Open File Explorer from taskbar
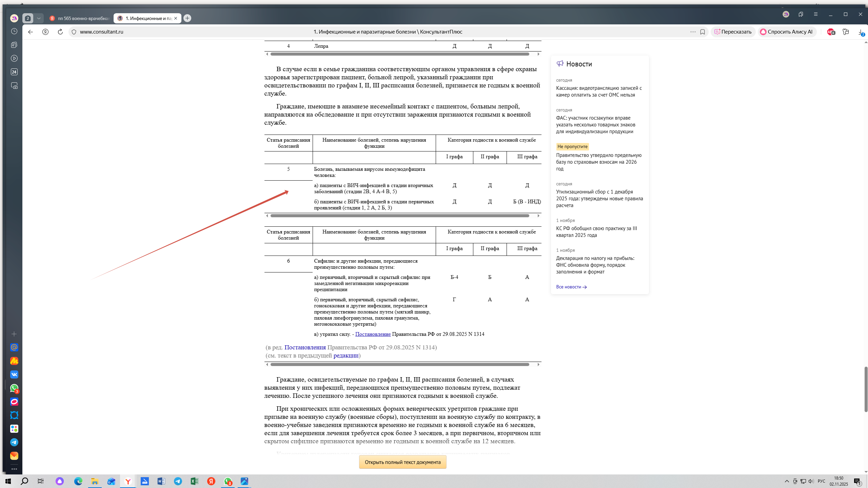The image size is (868, 488). (95, 481)
